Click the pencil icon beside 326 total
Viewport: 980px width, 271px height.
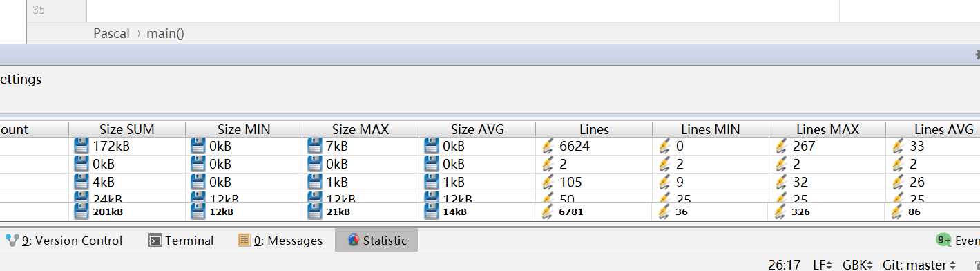pos(782,212)
